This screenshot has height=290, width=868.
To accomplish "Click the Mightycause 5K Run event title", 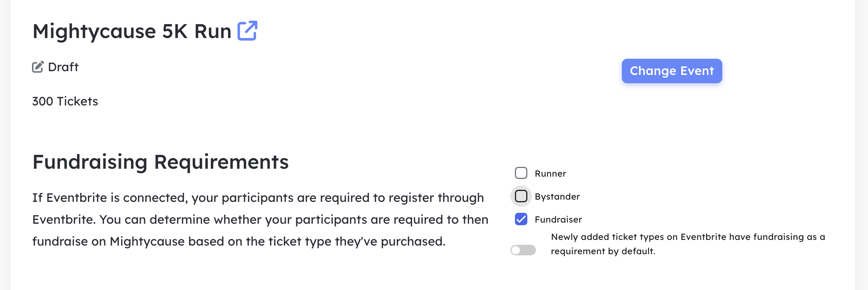I will tap(132, 31).
